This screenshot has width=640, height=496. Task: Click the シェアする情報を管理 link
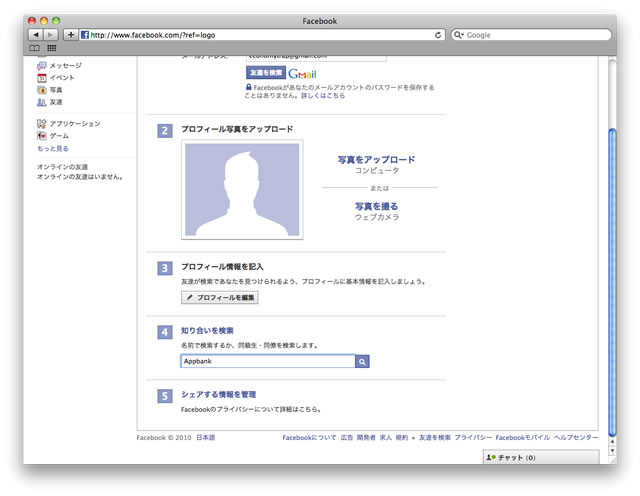coord(219,394)
